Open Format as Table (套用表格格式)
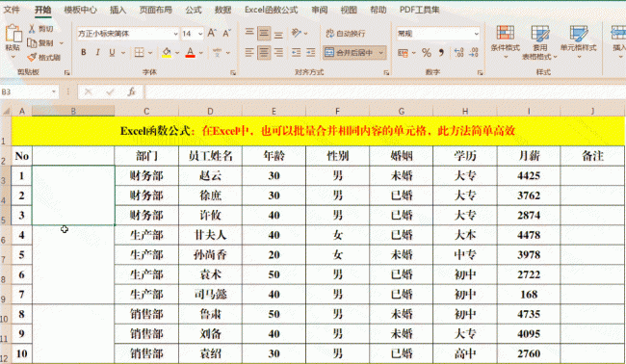 click(x=539, y=42)
